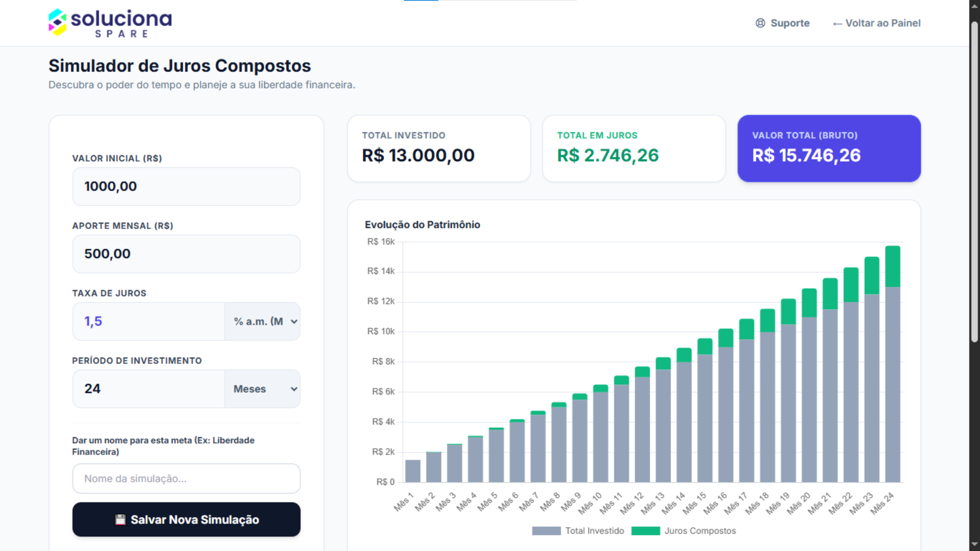980x551 pixels.
Task: Click the floppy disk save icon
Action: (x=120, y=519)
